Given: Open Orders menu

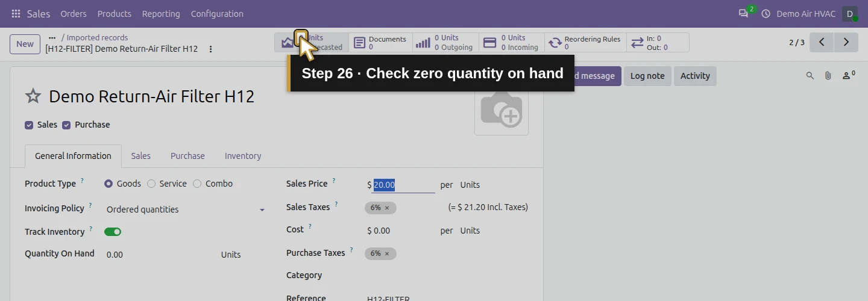Looking at the screenshot, I should pos(74,13).
